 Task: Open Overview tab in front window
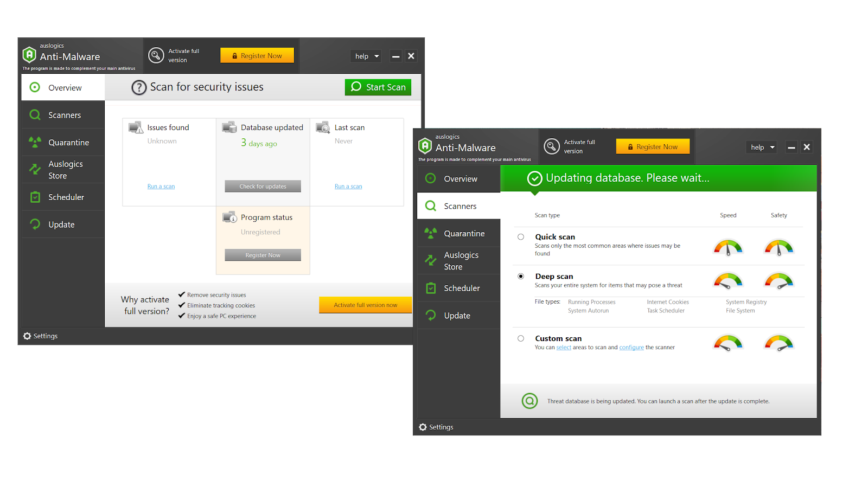click(459, 178)
